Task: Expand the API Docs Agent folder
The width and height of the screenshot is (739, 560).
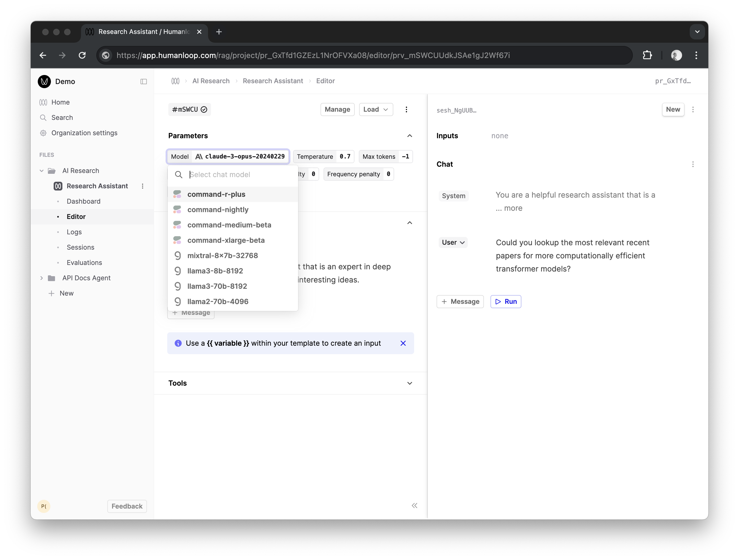Action: pyautogui.click(x=41, y=278)
